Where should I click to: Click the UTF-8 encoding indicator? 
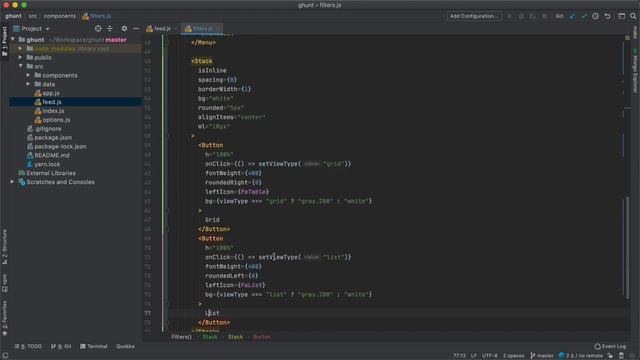[x=490, y=356]
